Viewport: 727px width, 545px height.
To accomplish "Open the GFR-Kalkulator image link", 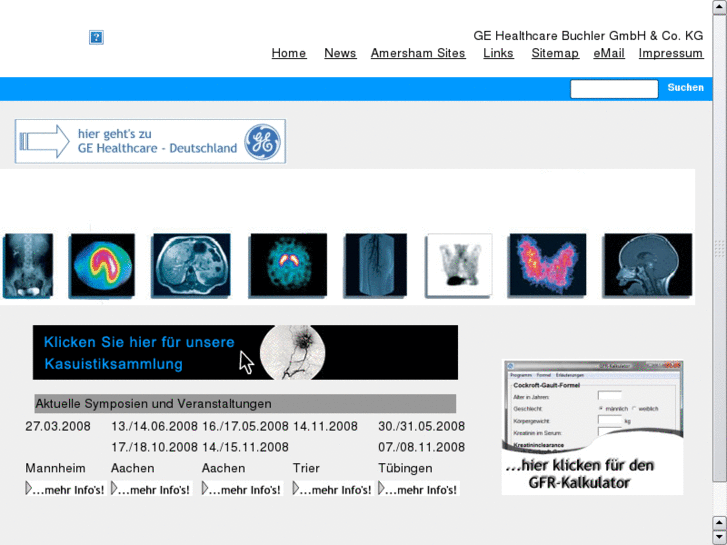I will (x=592, y=427).
